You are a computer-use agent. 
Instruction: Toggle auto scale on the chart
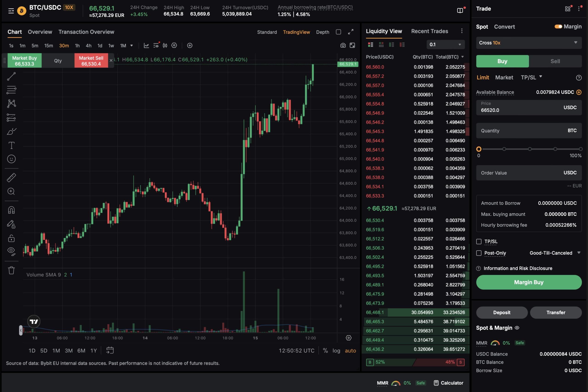click(350, 350)
